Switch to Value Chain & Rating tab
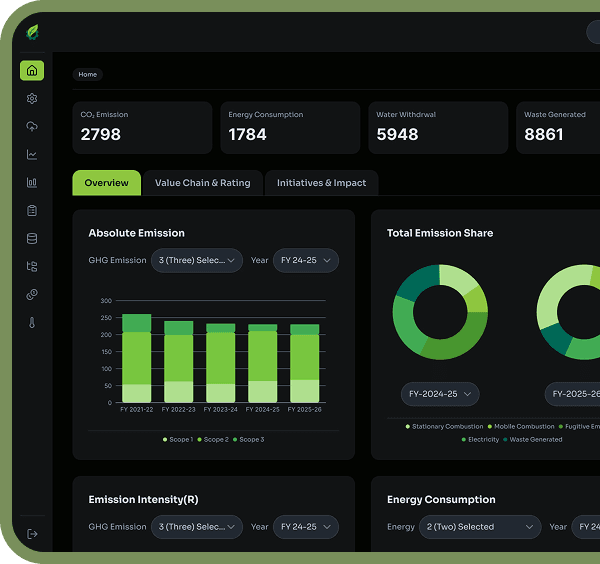Image resolution: width=600 pixels, height=564 pixels. point(203,183)
